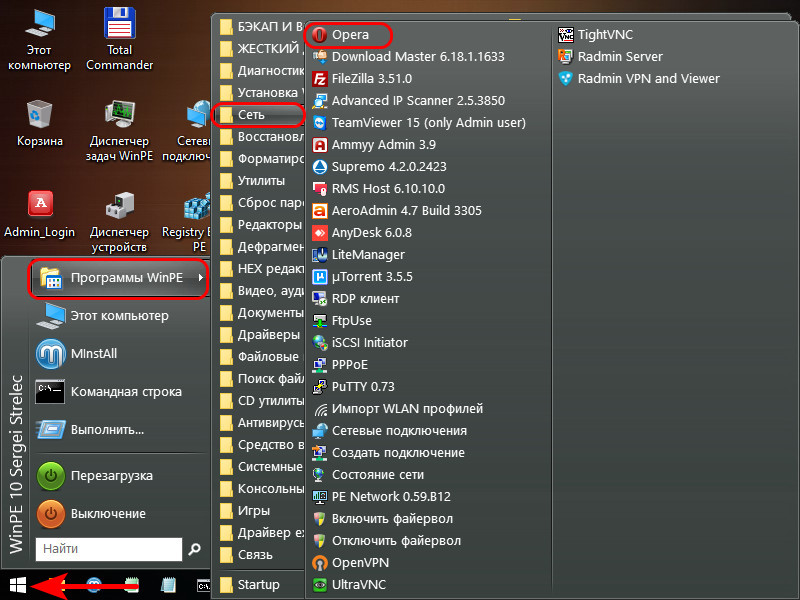Screen dimensions: 800x600
Task: Open Состояние сети
Action: point(368,474)
